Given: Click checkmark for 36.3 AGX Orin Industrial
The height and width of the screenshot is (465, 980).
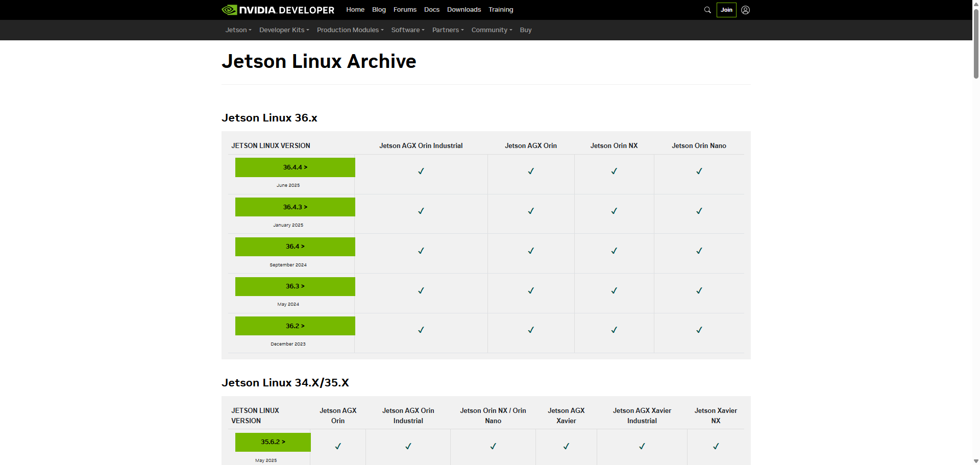Looking at the screenshot, I should tap(421, 290).
